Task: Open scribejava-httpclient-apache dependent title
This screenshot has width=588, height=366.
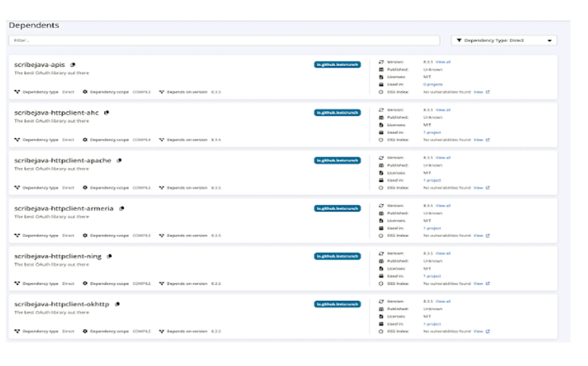Action: point(62,160)
